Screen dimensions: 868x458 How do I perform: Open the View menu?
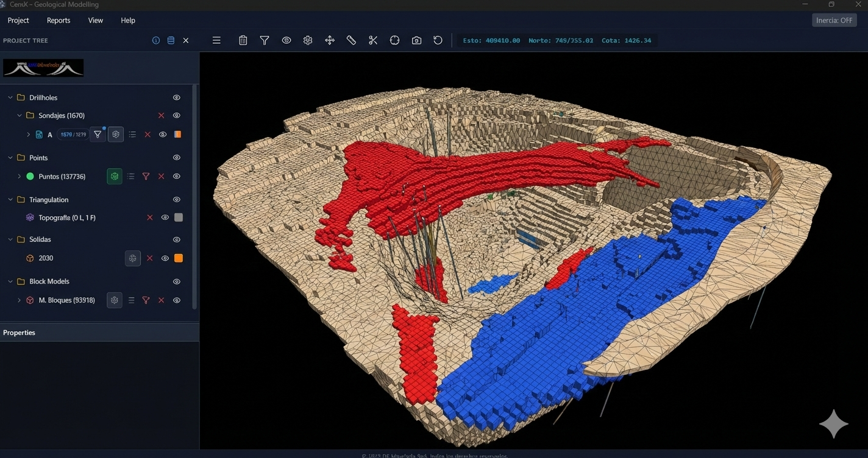[95, 20]
